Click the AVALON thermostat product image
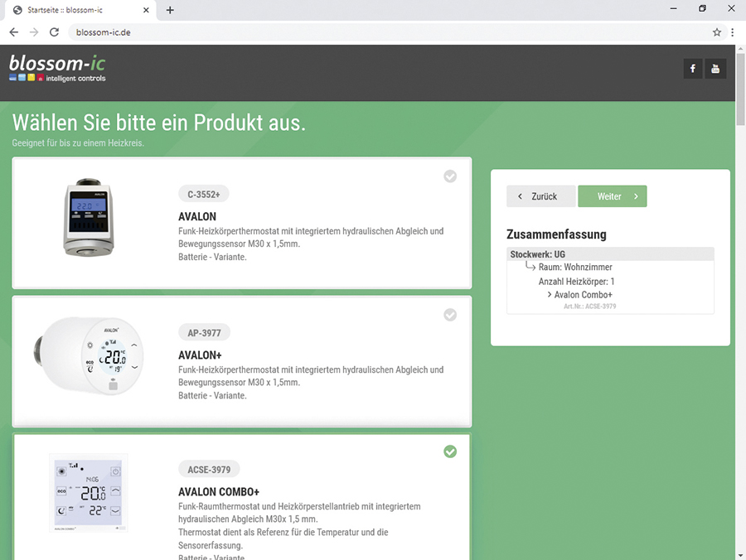 pos(89,217)
